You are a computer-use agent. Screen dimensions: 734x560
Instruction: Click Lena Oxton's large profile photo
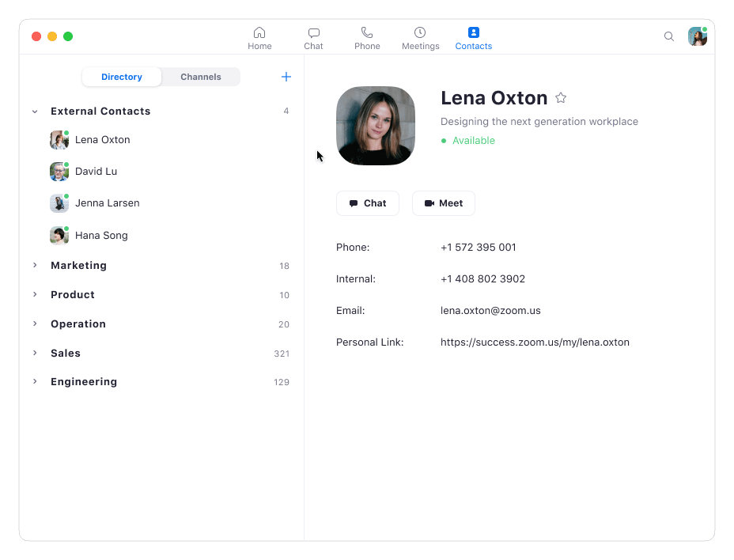click(376, 126)
